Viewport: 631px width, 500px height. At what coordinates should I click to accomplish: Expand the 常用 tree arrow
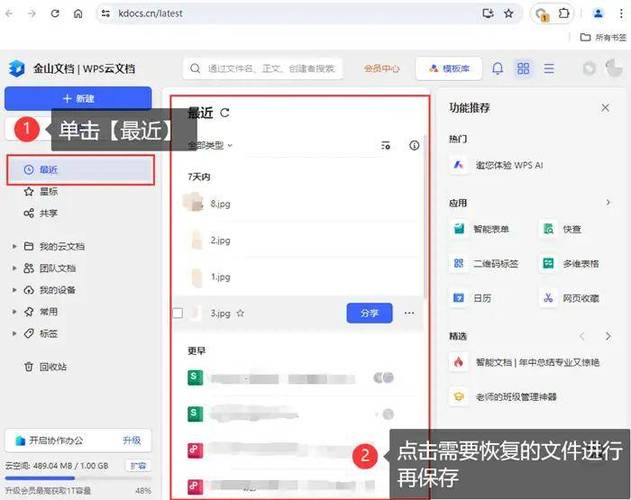point(14,311)
